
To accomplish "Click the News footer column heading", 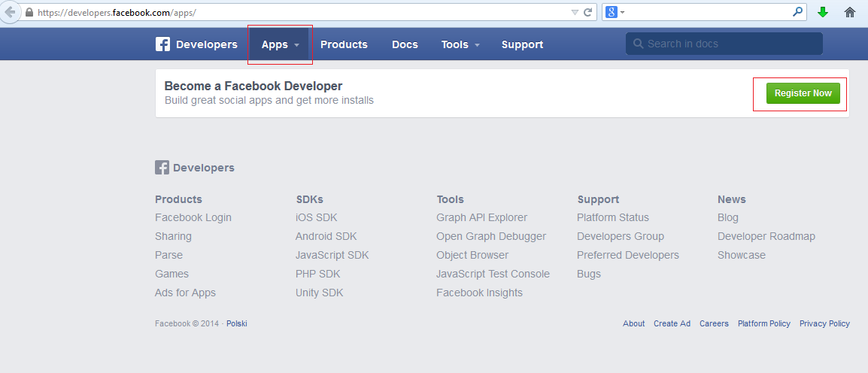I will click(732, 199).
